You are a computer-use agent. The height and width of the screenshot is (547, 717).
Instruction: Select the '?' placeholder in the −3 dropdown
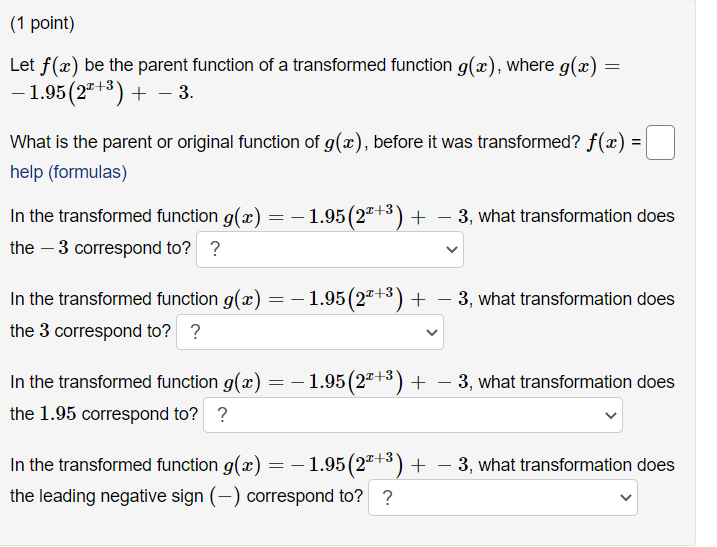215,249
